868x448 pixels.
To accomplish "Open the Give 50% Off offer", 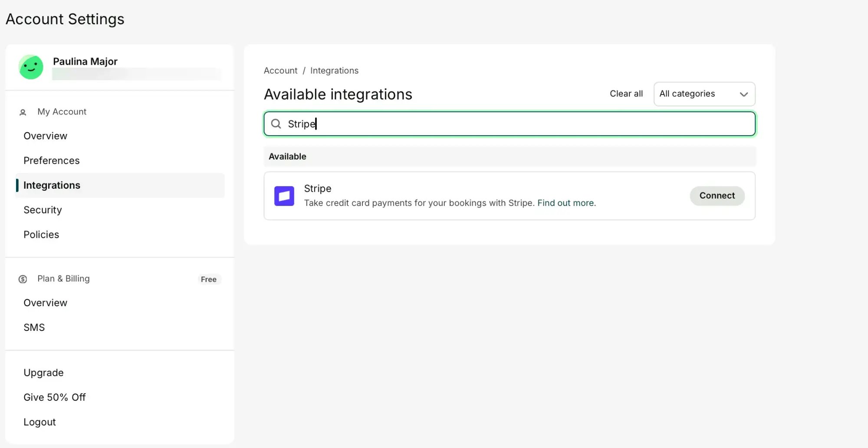I will coord(55,397).
